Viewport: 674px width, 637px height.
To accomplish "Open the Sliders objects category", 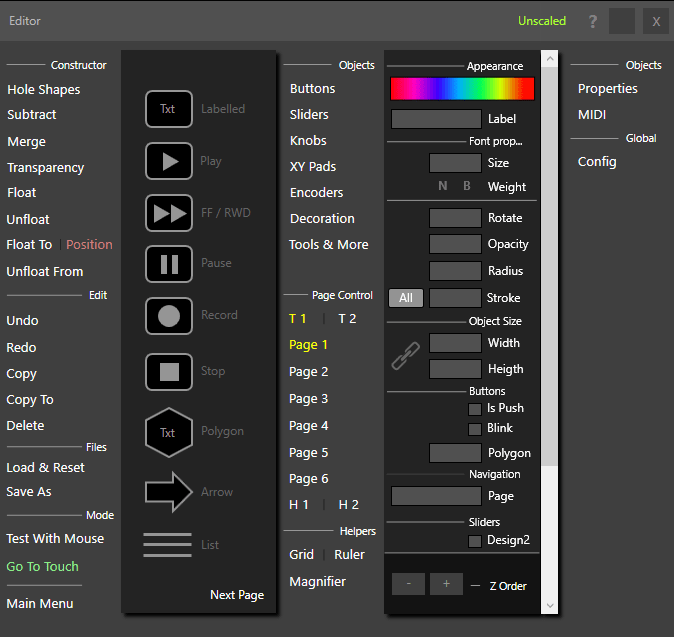I will coord(309,115).
